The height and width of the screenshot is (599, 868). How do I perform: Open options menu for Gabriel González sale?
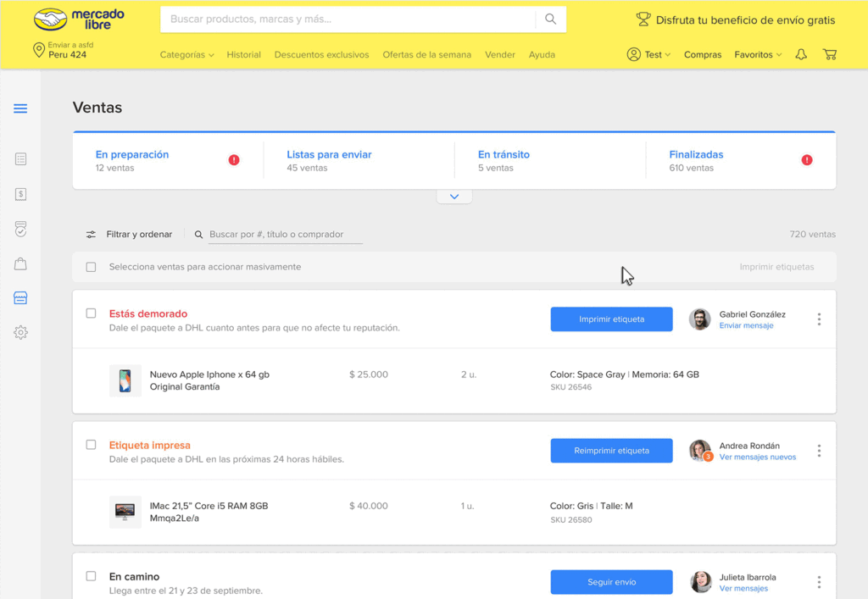pos(819,319)
